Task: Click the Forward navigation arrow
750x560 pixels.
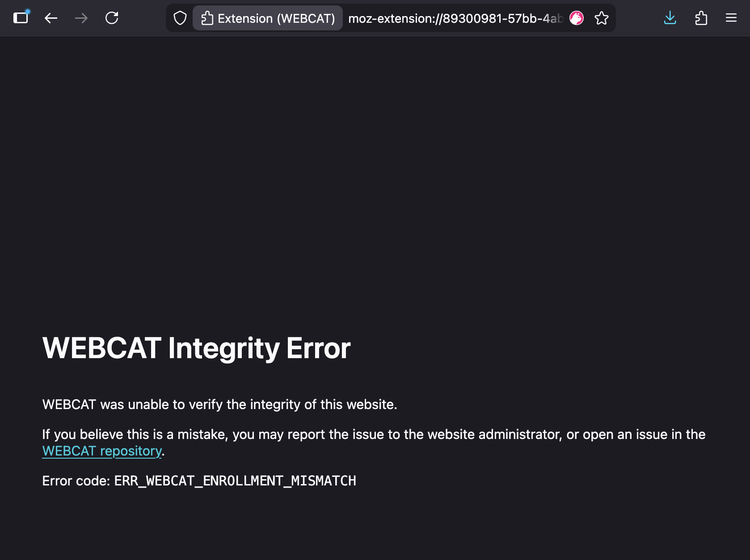Action: coord(81,18)
